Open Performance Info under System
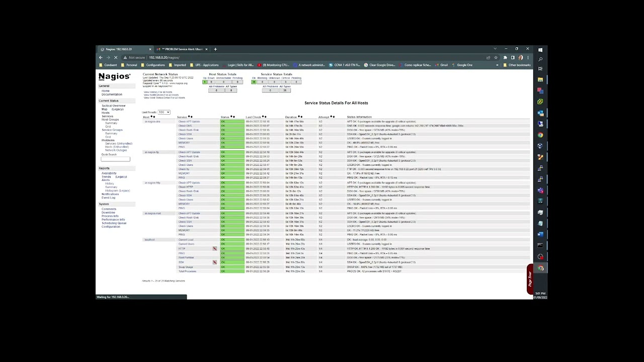The image size is (644, 362). coord(113,219)
